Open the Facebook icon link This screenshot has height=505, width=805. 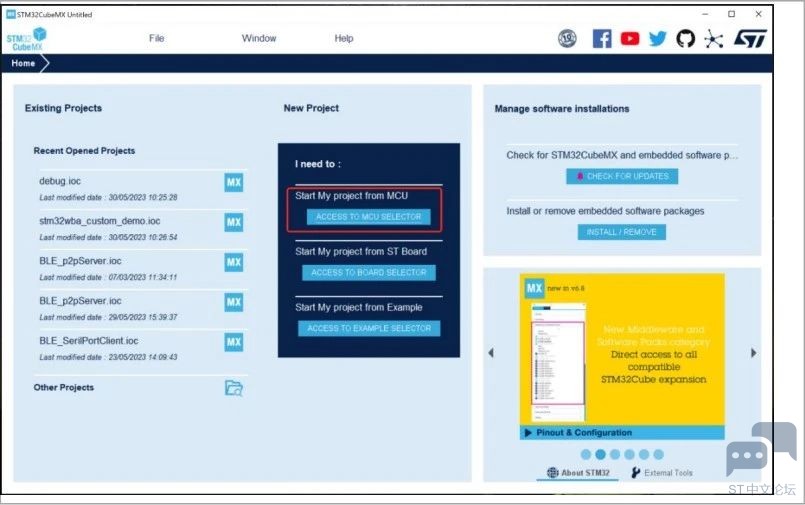[602, 38]
